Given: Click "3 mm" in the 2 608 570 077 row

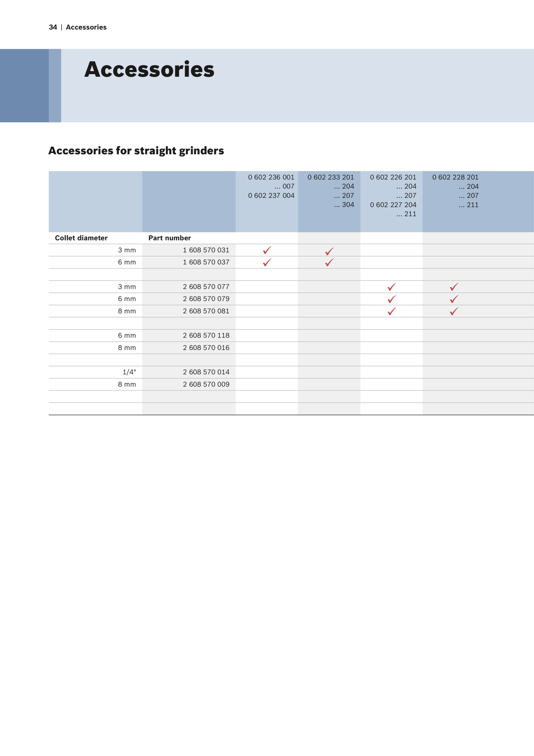Looking at the screenshot, I should [127, 287].
